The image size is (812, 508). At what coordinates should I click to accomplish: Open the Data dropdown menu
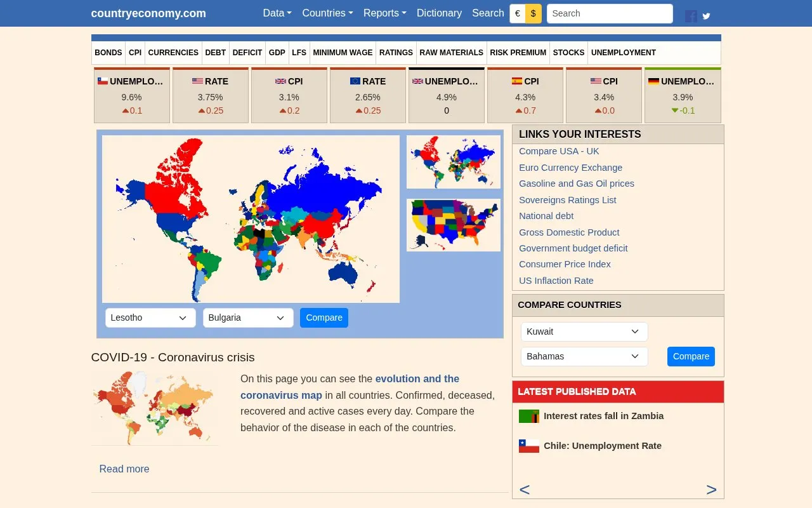pyautogui.click(x=277, y=13)
